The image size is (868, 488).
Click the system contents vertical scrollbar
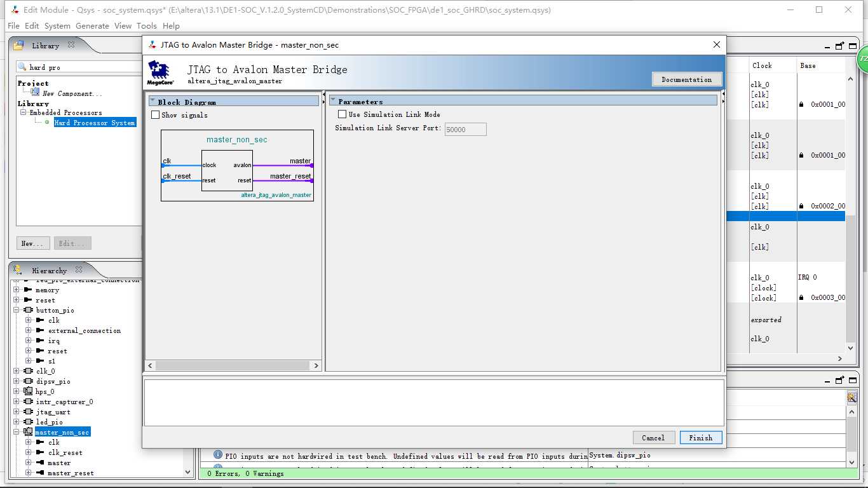851,278
